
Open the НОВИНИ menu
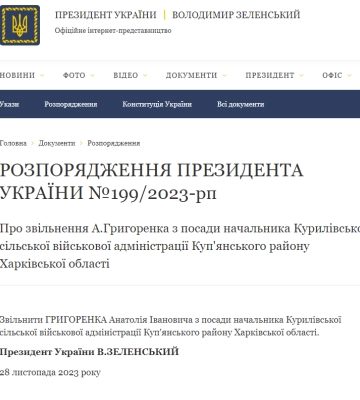pyautogui.click(x=17, y=75)
